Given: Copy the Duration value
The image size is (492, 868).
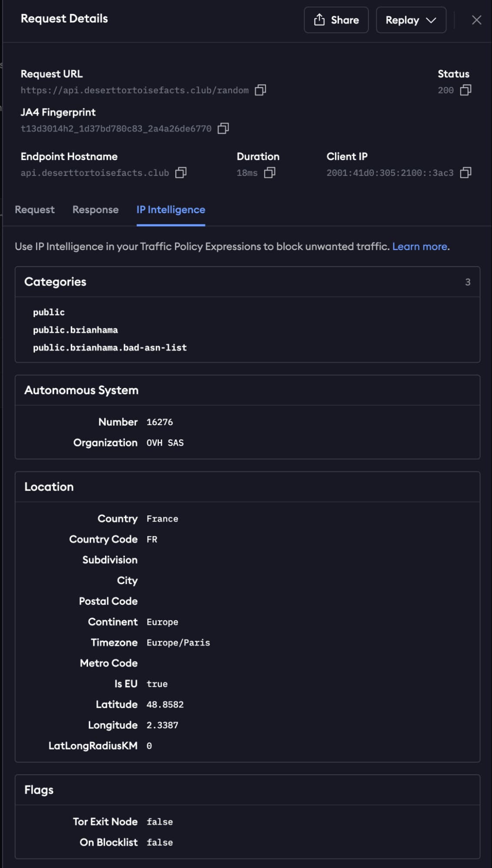Looking at the screenshot, I should point(269,172).
